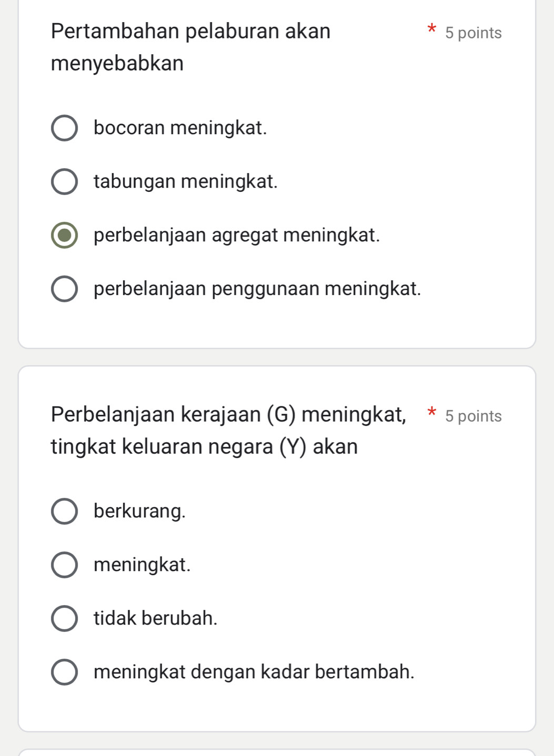
Task: Mark the 'tidak berubah' radio button
Action: [64, 619]
